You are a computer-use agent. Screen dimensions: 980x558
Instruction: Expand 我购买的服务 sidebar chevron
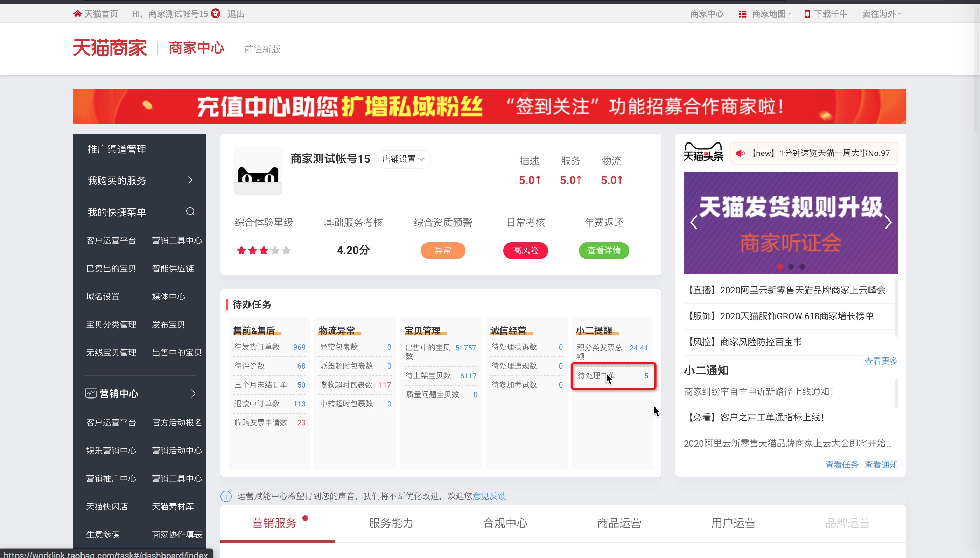190,180
